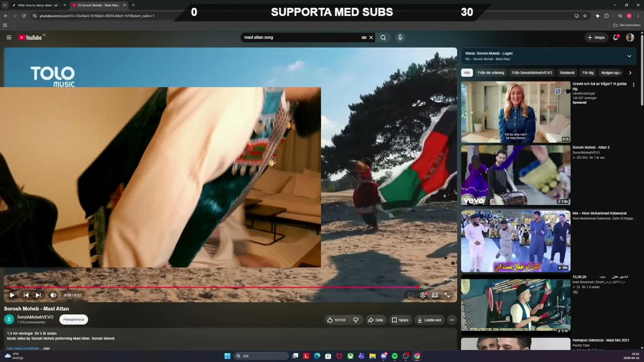Viewport: 644px width, 362px height.
Task: Select the Nyligen uppladdat filter chip
Action: pyautogui.click(x=611, y=73)
